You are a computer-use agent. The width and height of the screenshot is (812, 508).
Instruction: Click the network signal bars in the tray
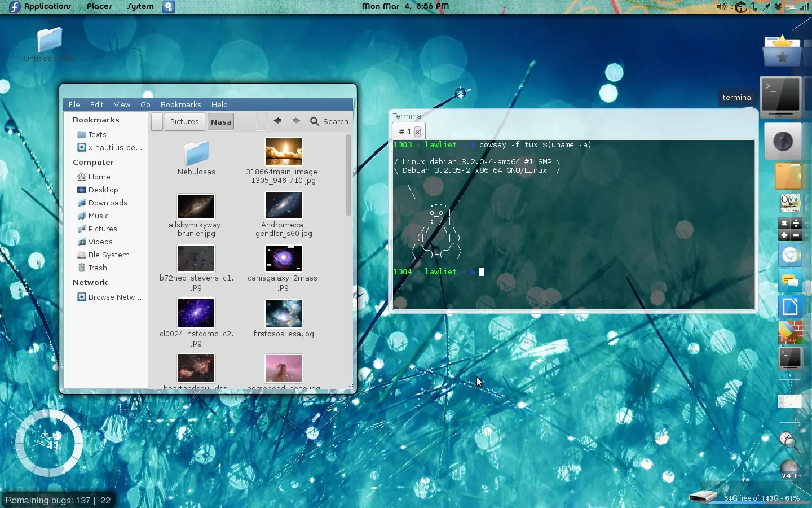tap(804, 7)
